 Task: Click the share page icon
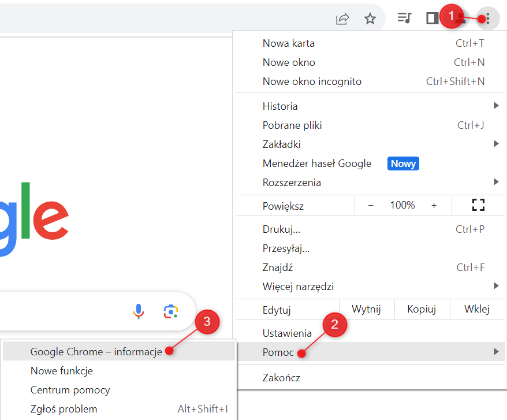[342, 19]
